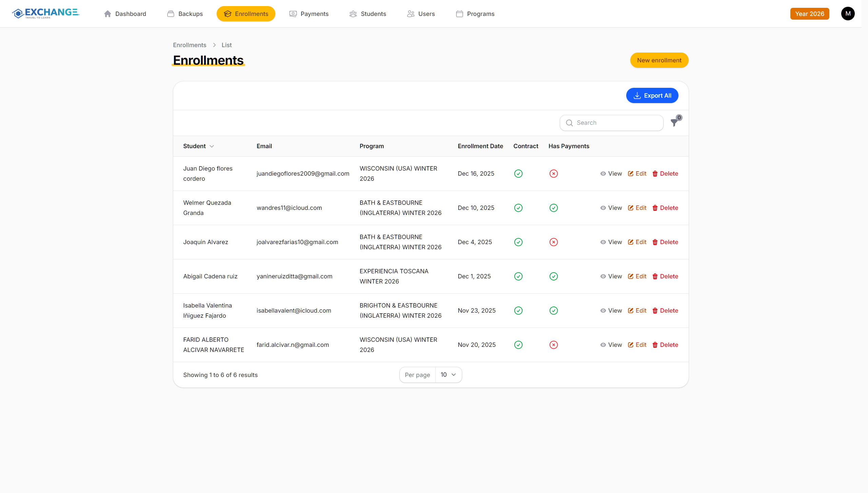The height and width of the screenshot is (493, 868).
Task: Open the EXCHANGE logo
Action: click(45, 14)
